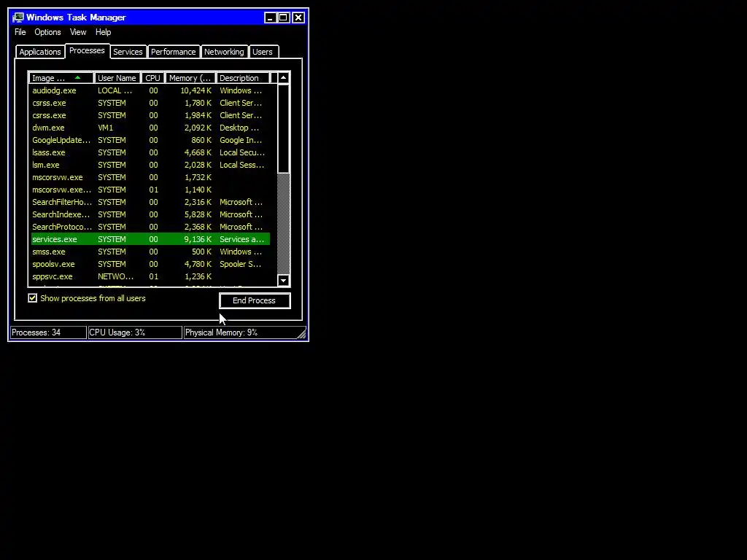Viewport: 747px width, 560px height.
Task: Select the audiodg.exe process
Action: pos(150,90)
